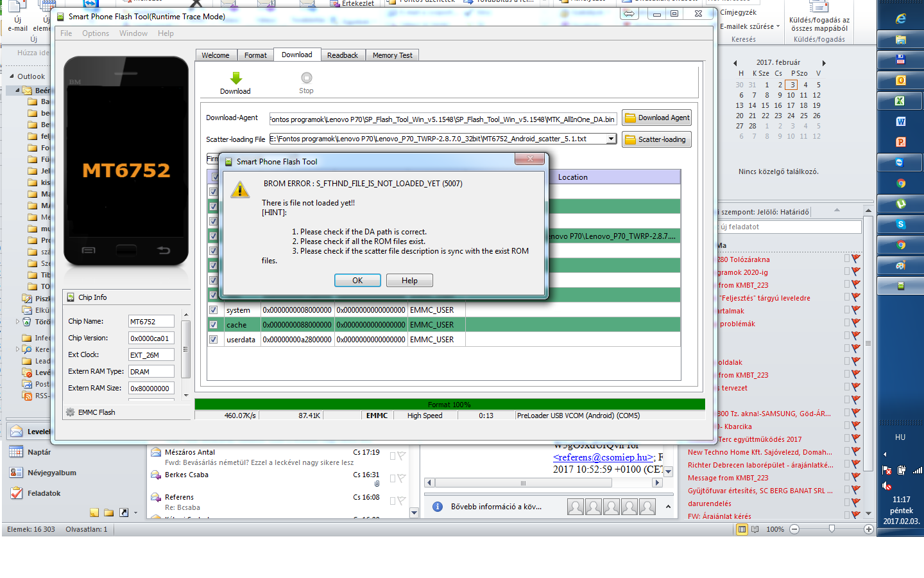Click flag icon for Mészáros Antal email
The height and width of the screenshot is (578, 924).
pos(402,456)
